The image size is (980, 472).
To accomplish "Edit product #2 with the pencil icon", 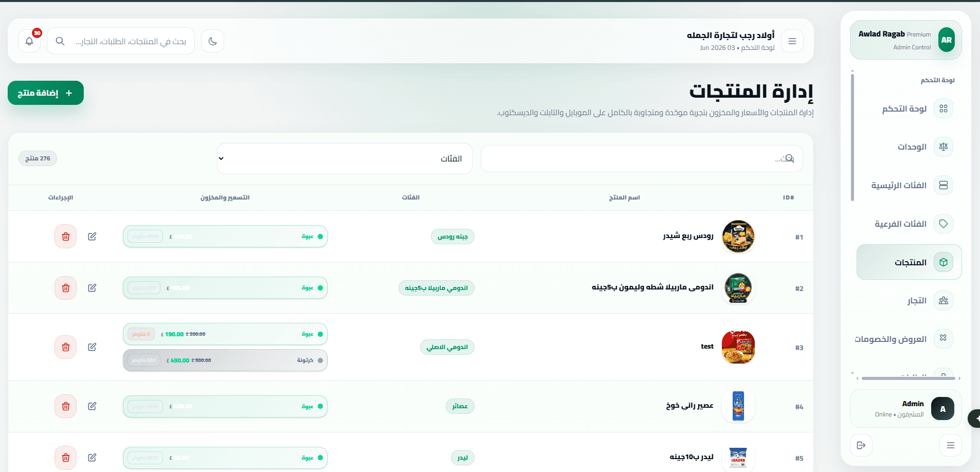I will pos(92,288).
